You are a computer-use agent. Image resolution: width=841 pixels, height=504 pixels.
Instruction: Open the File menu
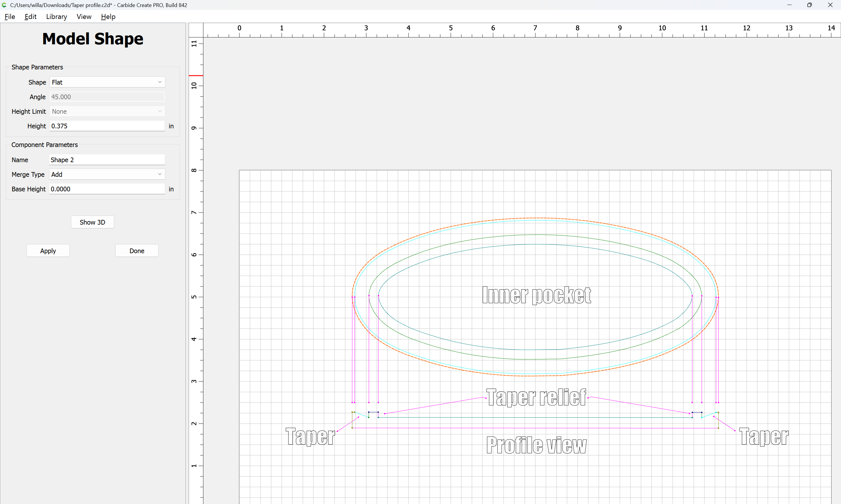[x=10, y=17]
